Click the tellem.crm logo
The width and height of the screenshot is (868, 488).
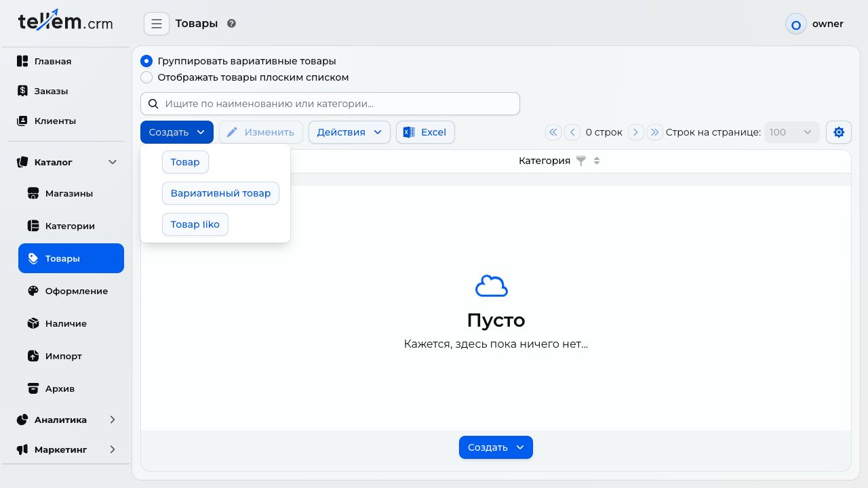[65, 22]
